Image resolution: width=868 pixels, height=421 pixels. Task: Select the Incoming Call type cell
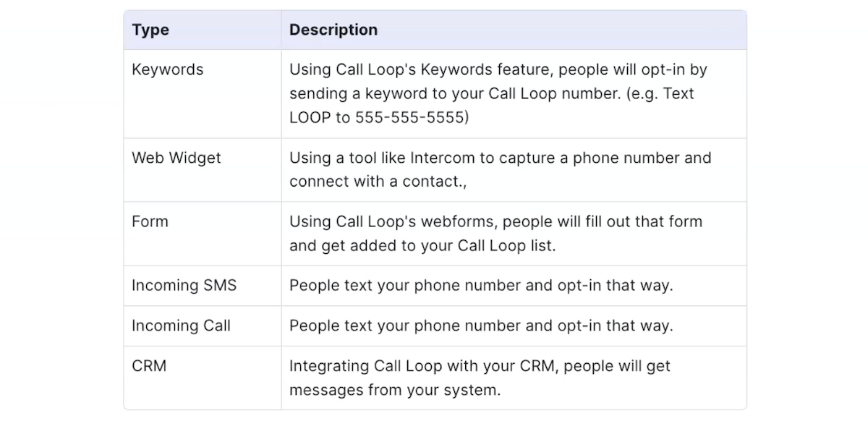pos(203,326)
